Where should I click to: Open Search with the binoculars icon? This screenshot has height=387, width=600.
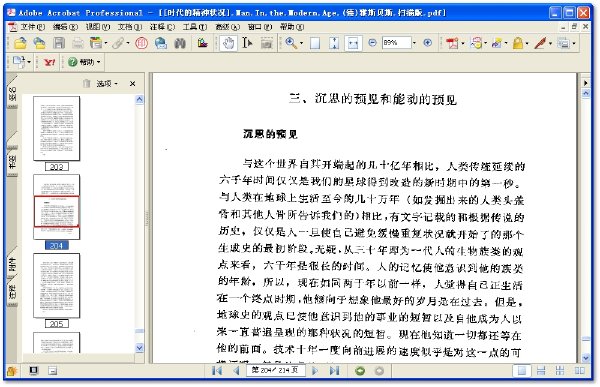pos(180,43)
